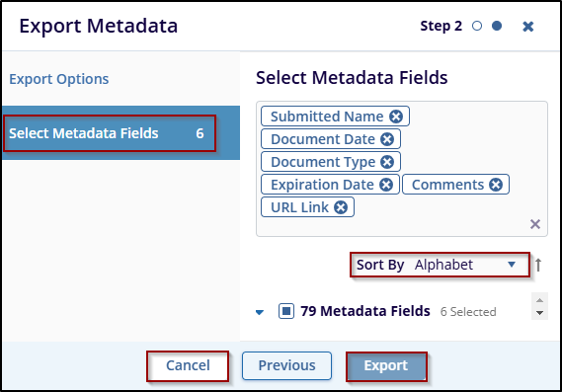Switch to Export Options section
Screen dimensions: 562x392
point(59,79)
